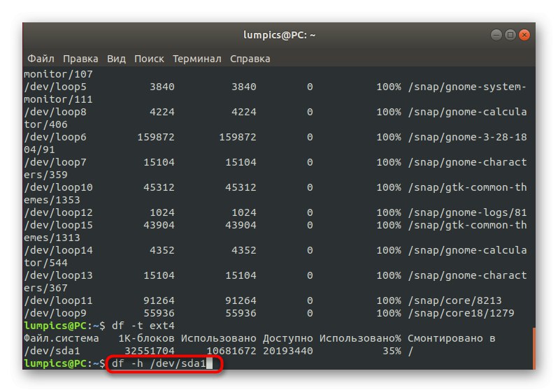
Task: Click the value 20193440
Action: point(288,351)
